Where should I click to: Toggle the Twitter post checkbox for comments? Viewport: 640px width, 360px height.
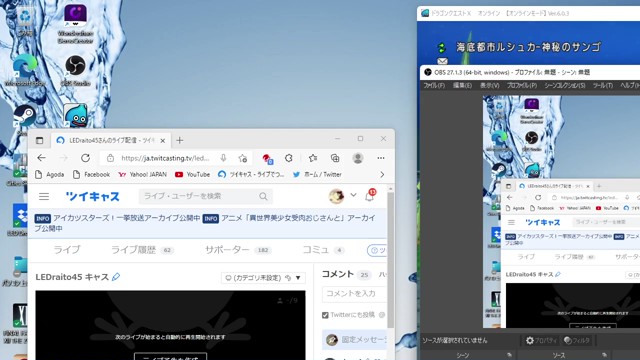(325, 315)
